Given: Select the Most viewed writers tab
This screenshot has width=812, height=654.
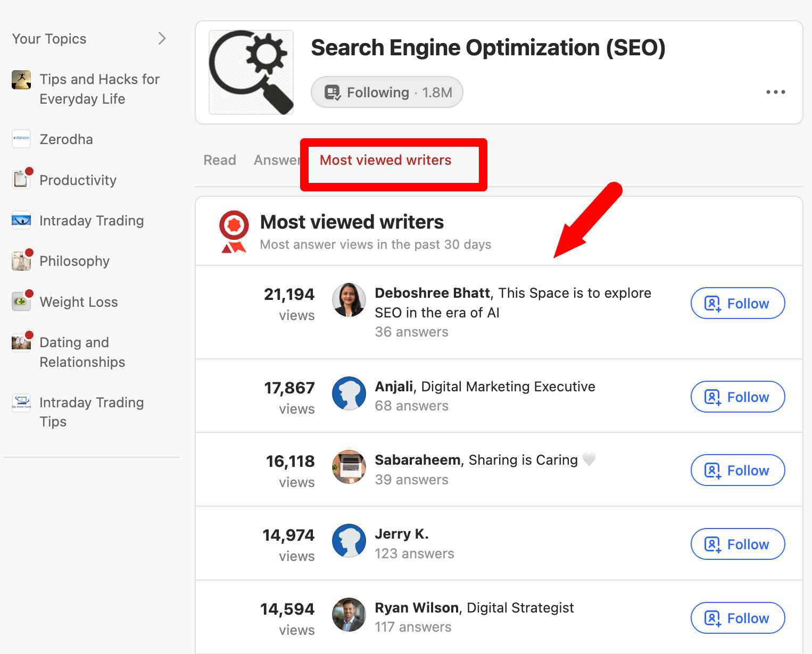Looking at the screenshot, I should (x=386, y=160).
